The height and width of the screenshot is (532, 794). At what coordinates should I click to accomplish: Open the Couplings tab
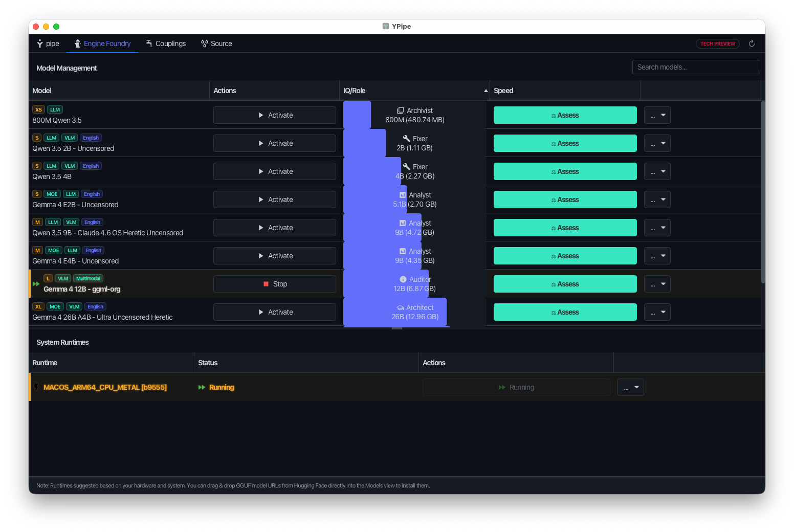coord(166,43)
